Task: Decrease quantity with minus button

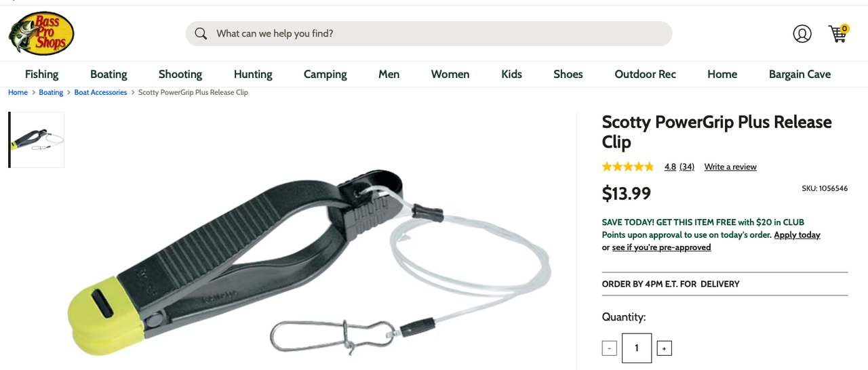Action: click(609, 348)
